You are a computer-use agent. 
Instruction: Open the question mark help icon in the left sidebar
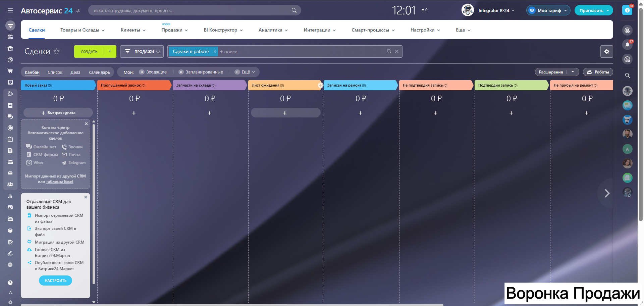[10, 283]
